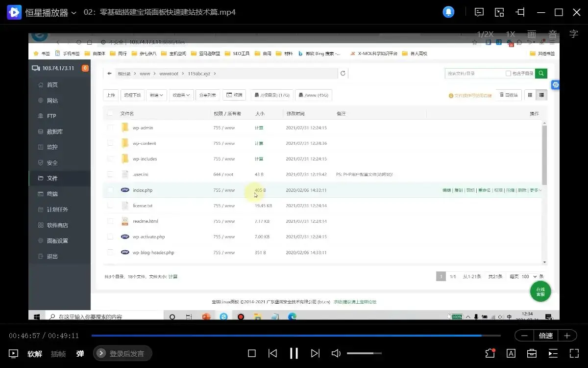This screenshot has height=368, width=588.
Task: Enter fullscreen mode
Action: tap(574, 353)
